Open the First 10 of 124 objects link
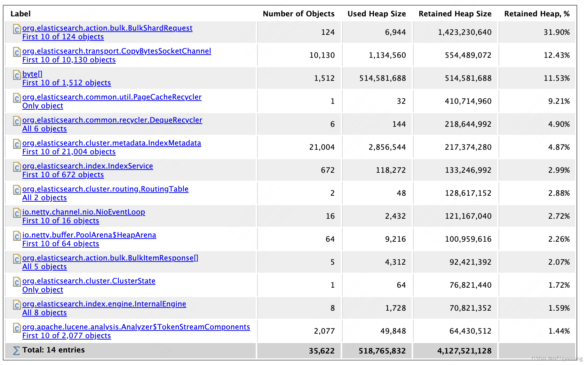The image size is (588, 365). (x=63, y=37)
